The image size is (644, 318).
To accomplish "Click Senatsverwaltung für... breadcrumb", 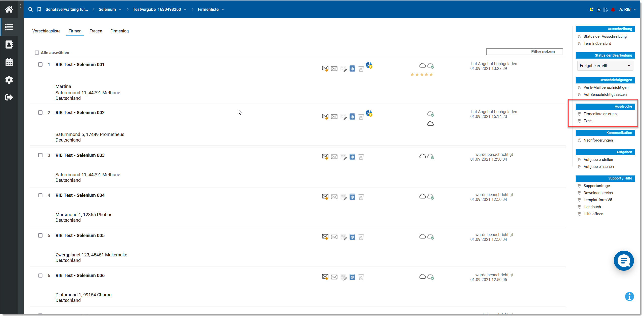I will click(x=67, y=9).
